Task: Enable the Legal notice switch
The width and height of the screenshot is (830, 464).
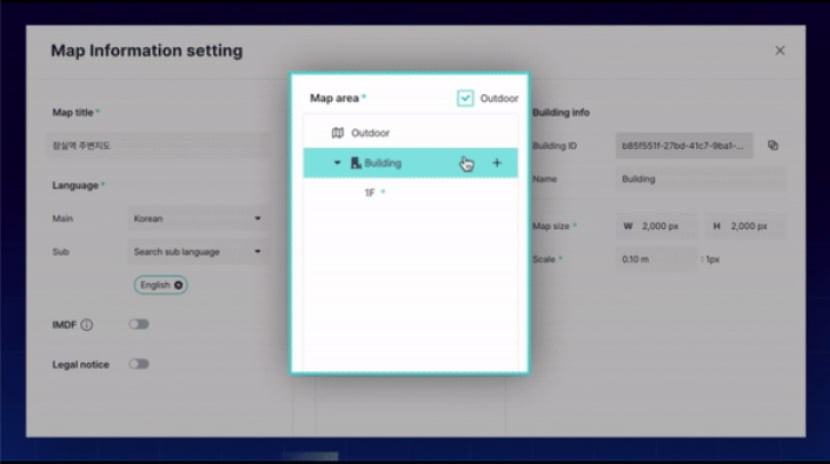Action: (139, 364)
